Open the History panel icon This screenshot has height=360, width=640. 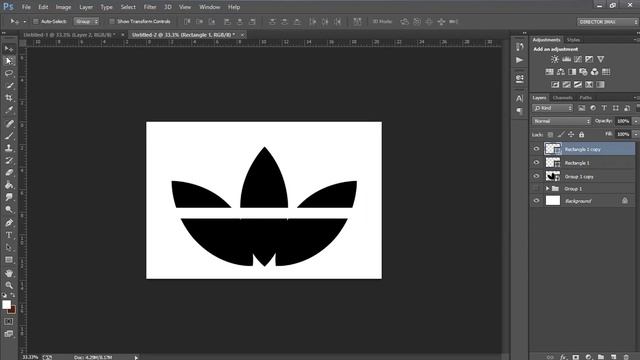coord(520,47)
